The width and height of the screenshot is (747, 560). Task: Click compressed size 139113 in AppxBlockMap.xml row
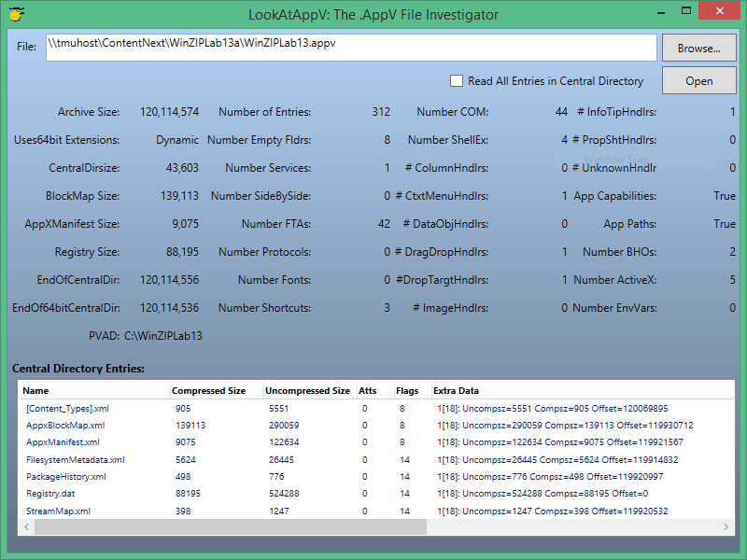pos(190,426)
